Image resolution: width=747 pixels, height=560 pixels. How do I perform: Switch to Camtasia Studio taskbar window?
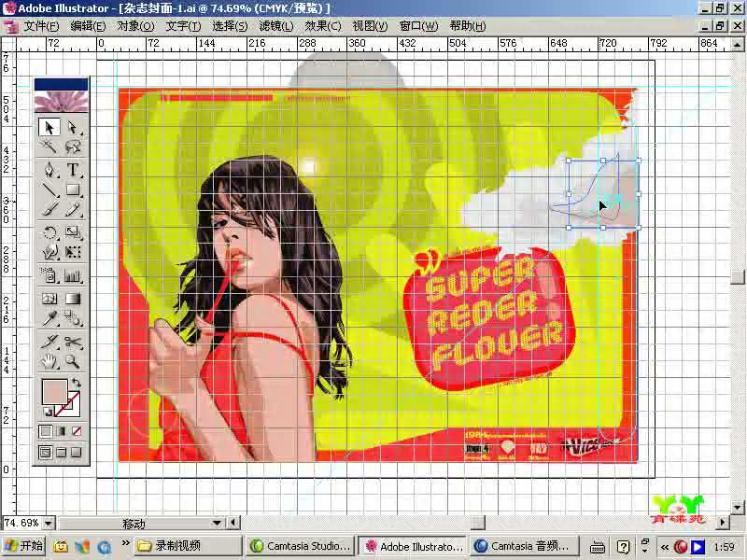point(301,546)
